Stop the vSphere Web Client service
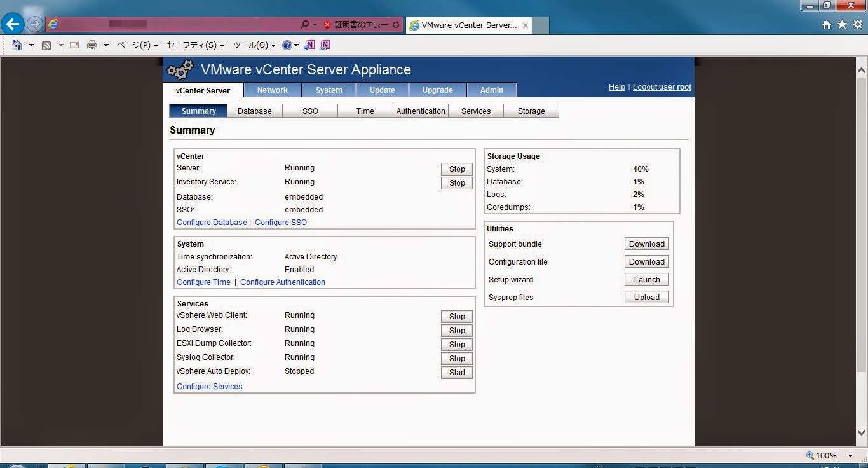This screenshot has width=868, height=468. click(457, 317)
